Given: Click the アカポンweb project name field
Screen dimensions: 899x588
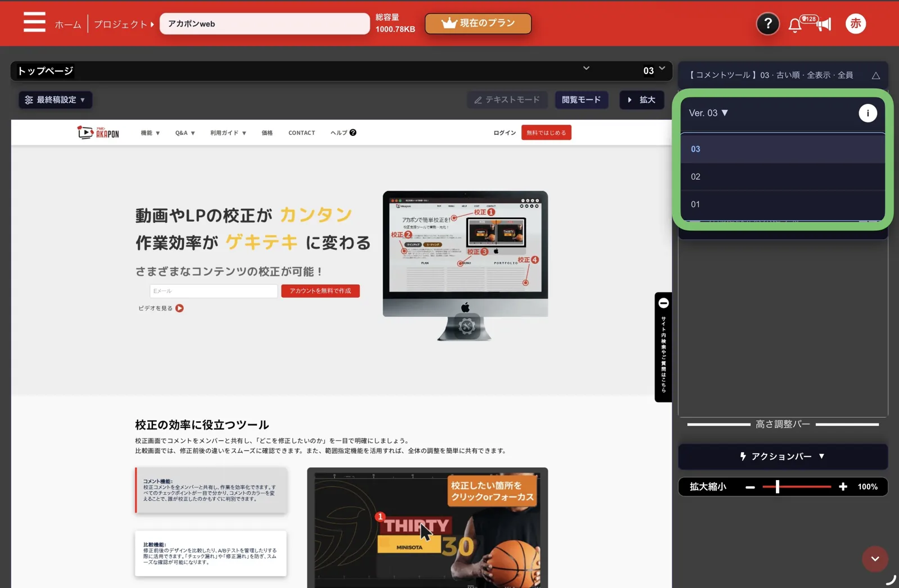Looking at the screenshot, I should tap(265, 24).
